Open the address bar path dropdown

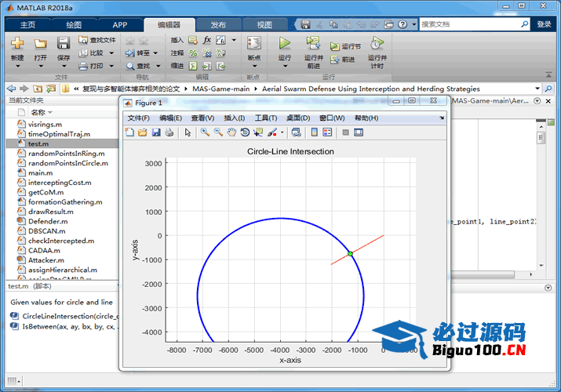pos(537,89)
